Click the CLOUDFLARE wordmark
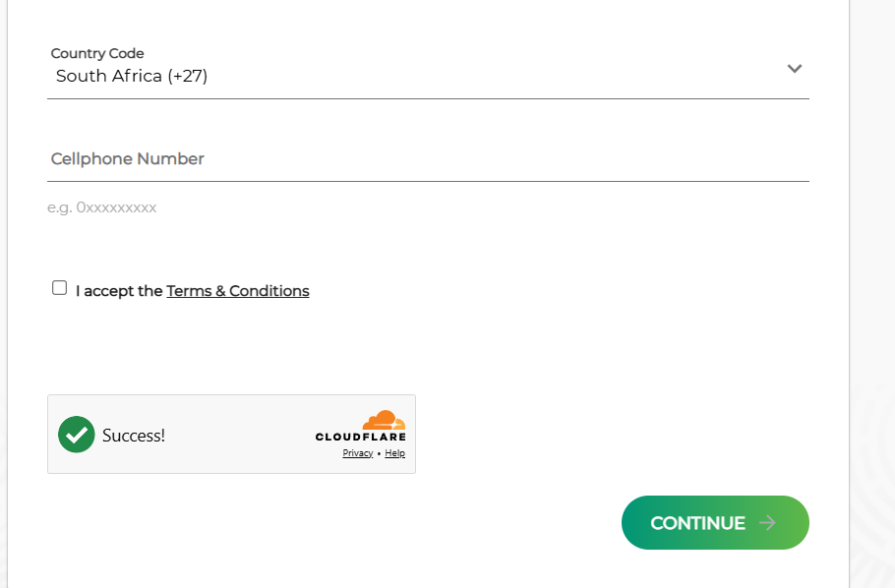Image resolution: width=895 pixels, height=588 pixels. [361, 437]
